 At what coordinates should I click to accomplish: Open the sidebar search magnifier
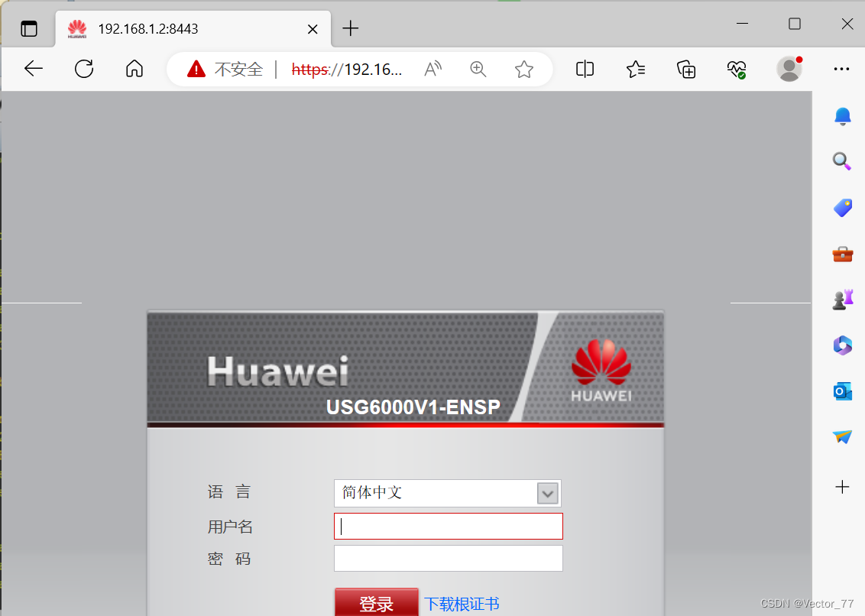pos(842,161)
